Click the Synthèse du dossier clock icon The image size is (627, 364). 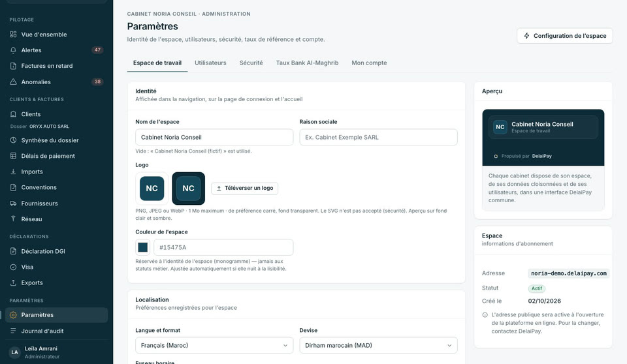[13, 140]
